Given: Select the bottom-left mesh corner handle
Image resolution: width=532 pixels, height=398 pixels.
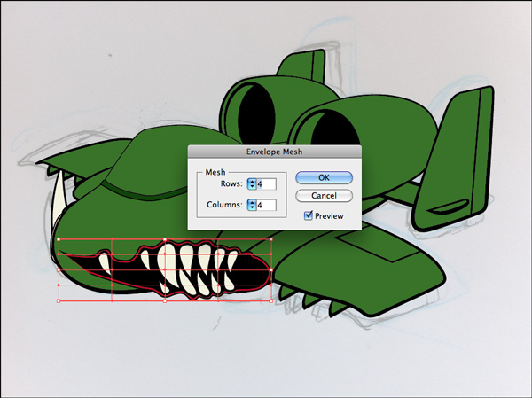Looking at the screenshot, I should (59, 301).
